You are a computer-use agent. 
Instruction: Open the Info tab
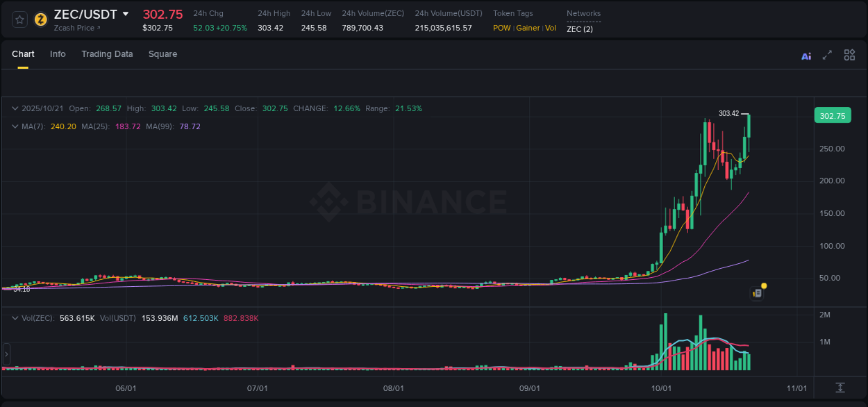pyautogui.click(x=58, y=53)
